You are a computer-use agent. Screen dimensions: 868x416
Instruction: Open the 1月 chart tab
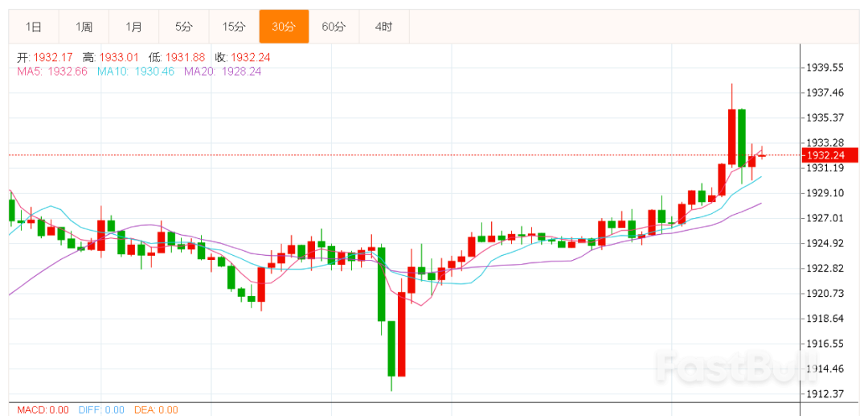134,27
